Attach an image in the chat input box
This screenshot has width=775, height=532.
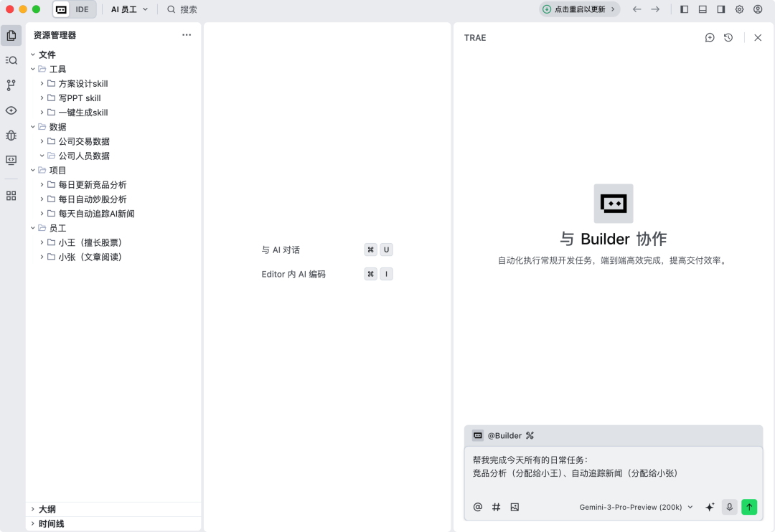[515, 507]
